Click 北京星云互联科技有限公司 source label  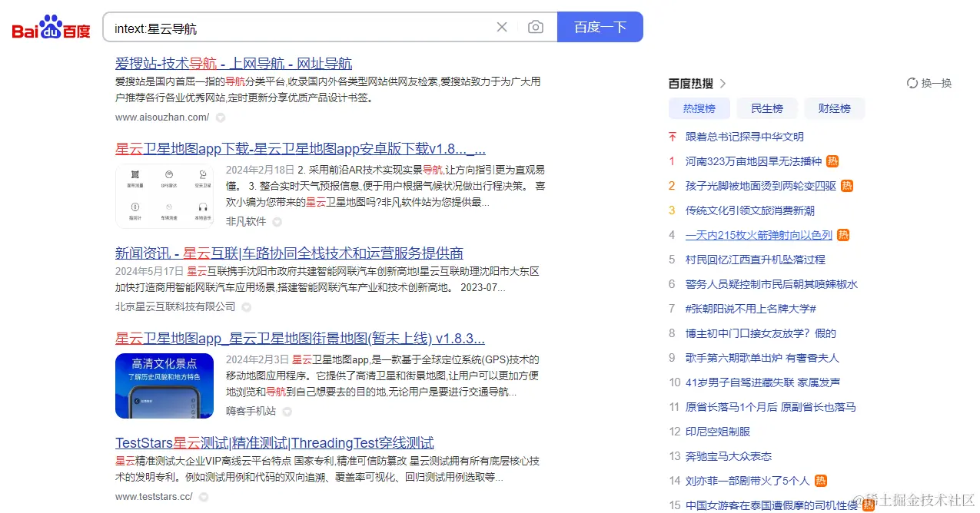(x=175, y=307)
